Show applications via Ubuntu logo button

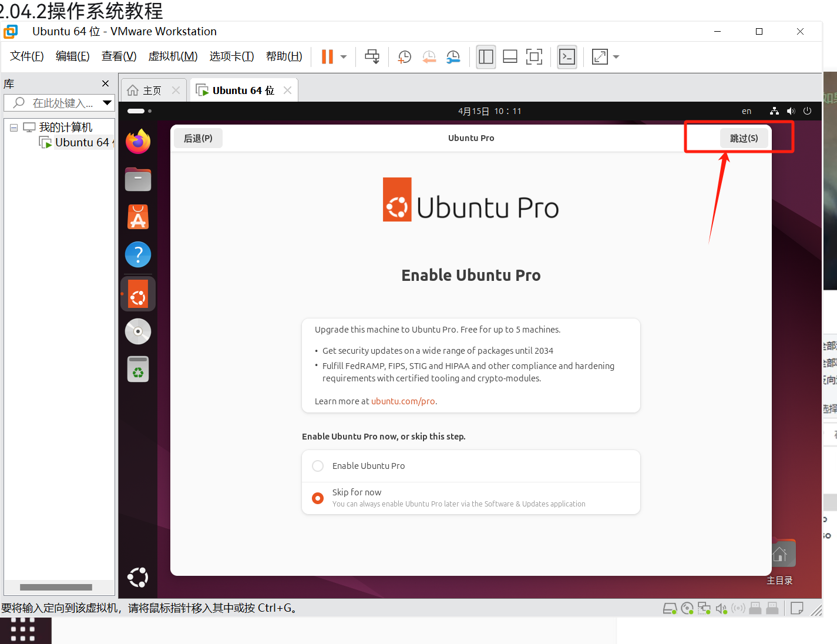tap(138, 577)
